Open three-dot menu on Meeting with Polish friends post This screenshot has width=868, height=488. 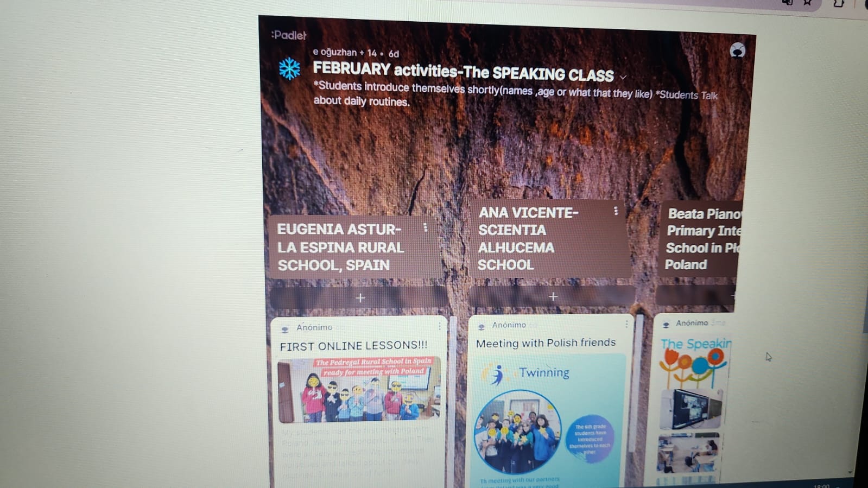626,324
